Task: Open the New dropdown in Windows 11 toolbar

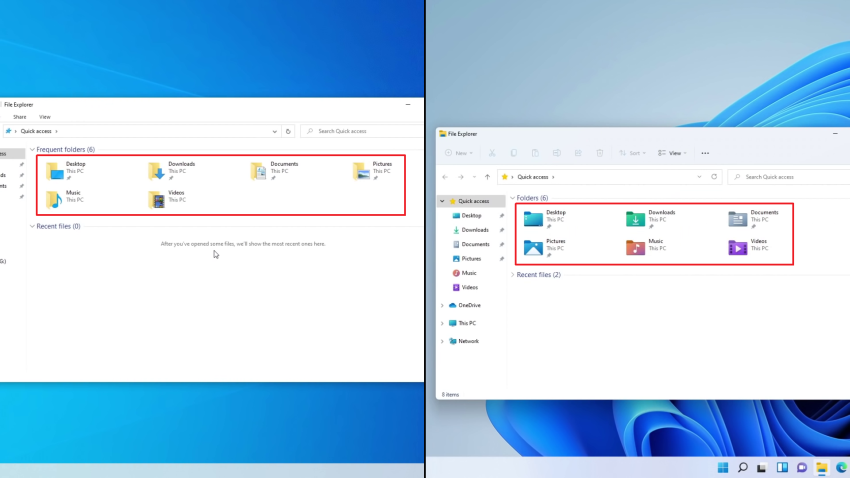Action: pyautogui.click(x=459, y=153)
